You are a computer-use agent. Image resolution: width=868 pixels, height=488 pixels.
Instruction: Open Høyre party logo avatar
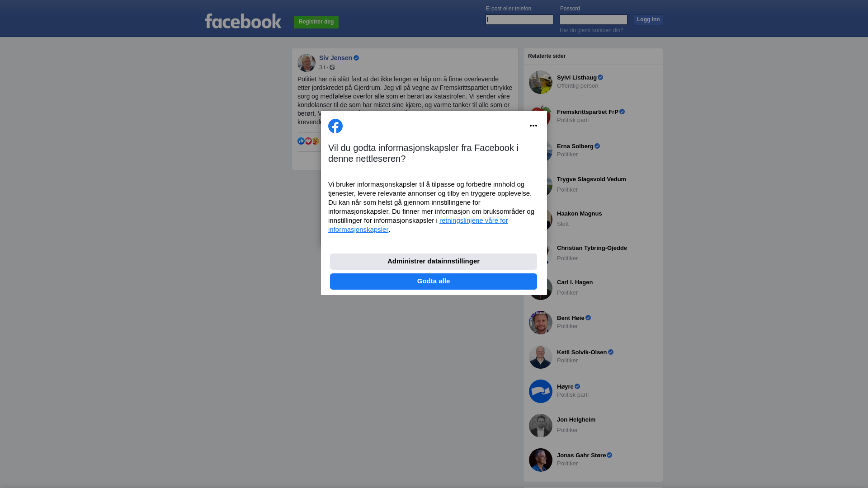541,391
